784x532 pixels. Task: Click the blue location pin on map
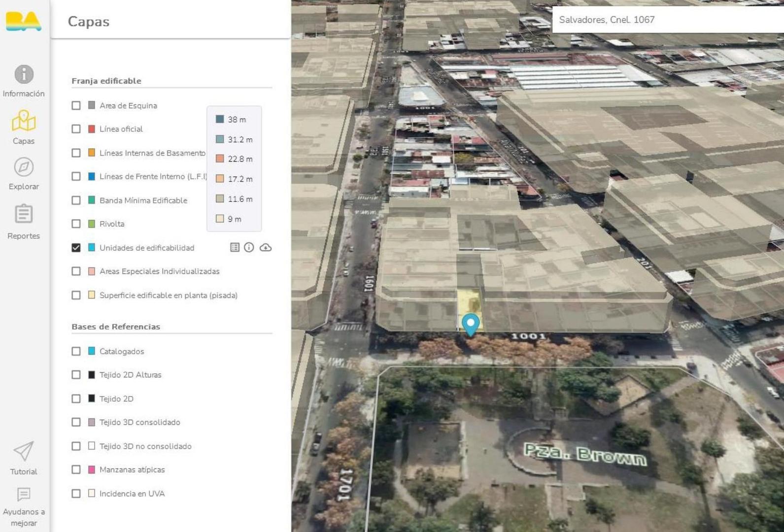coord(471,324)
